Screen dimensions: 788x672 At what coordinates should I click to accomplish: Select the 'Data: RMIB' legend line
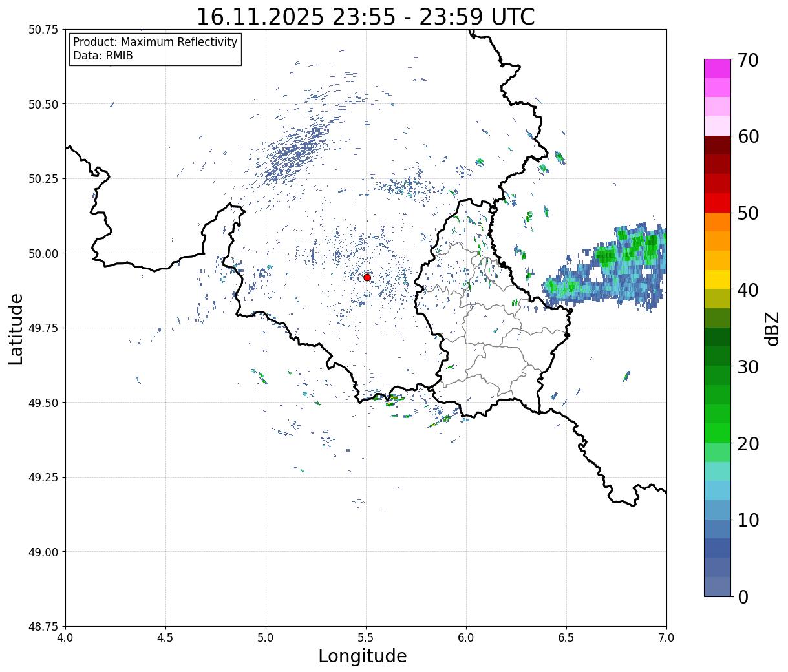(x=103, y=56)
